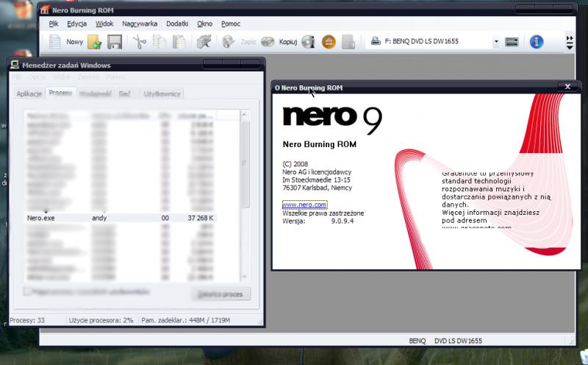Viewport: 588px width, 365px height.
Task: Click the blue information icon
Action: coord(537,42)
